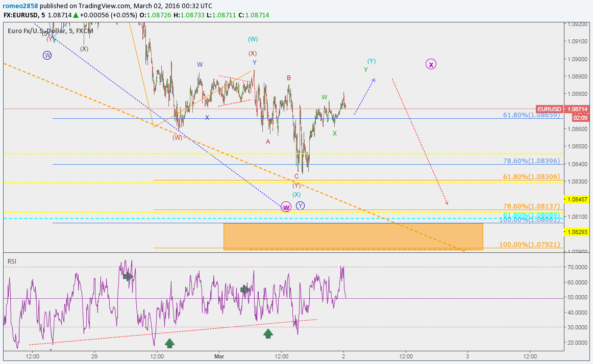The image size is (593, 364).
Task: Open the romeo2858 author profile link
Action: click(20, 6)
